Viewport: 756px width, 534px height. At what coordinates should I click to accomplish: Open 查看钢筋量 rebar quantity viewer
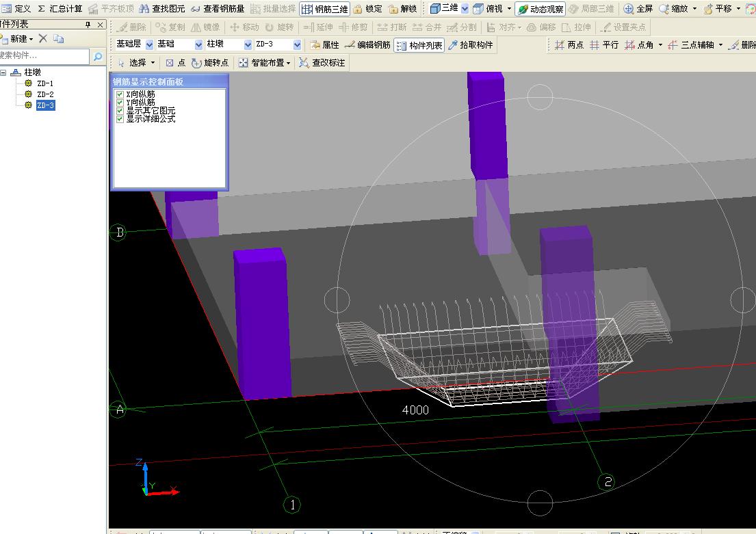[218, 9]
